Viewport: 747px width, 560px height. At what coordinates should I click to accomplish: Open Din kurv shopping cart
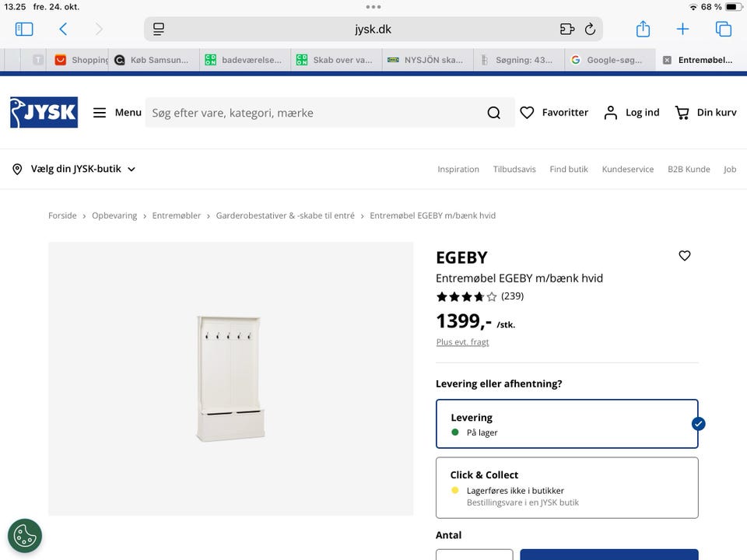point(705,113)
